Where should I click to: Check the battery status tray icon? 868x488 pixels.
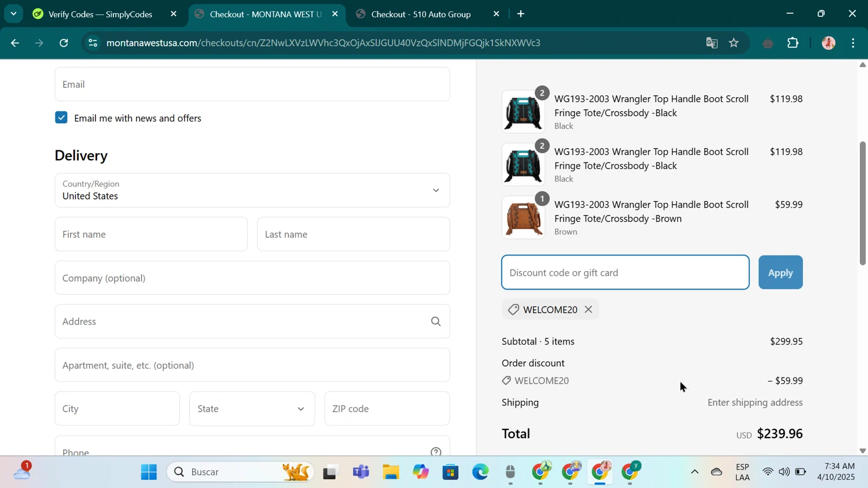pyautogui.click(x=800, y=472)
